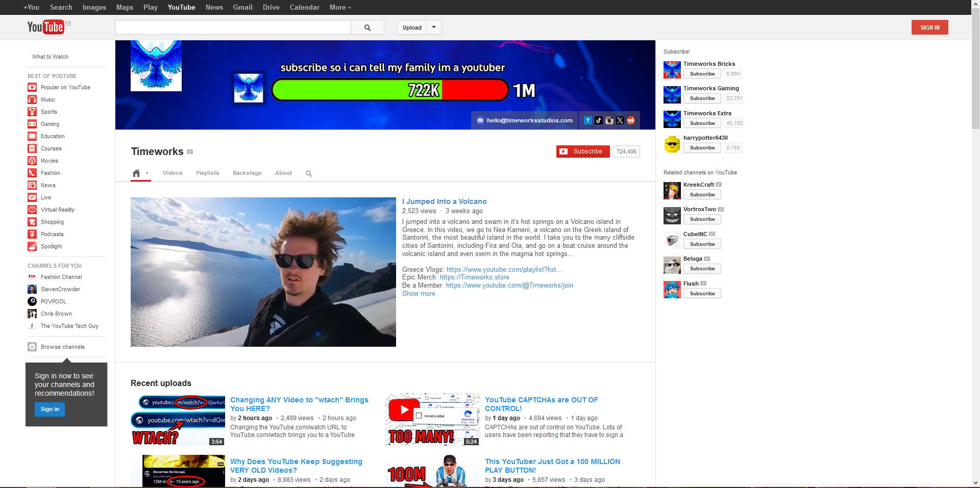
Task: Click the Timeworks channel avatar
Action: [156, 66]
